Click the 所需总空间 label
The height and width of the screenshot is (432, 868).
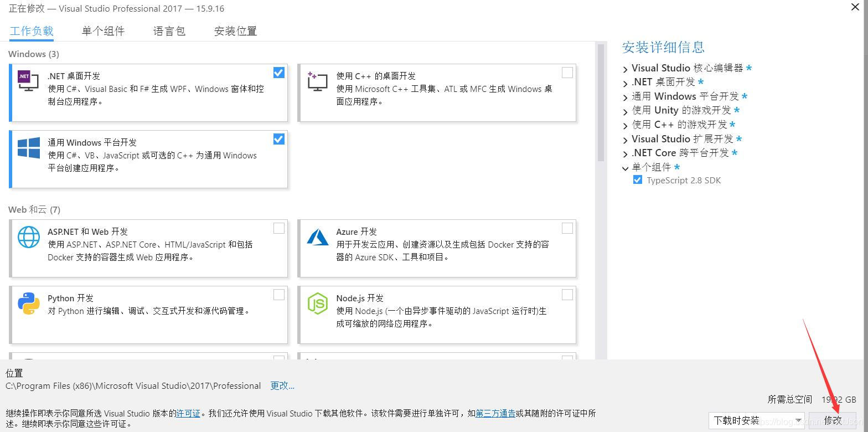pos(790,399)
